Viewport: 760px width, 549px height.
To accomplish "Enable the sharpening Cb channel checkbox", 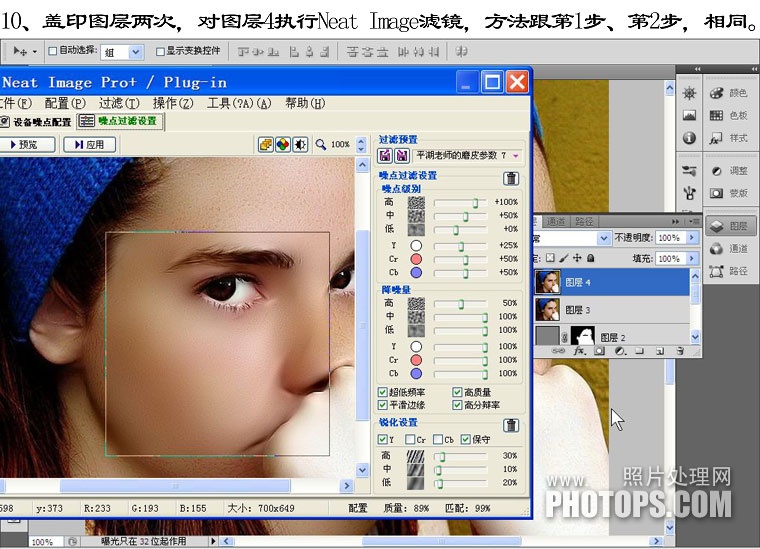I will (438, 439).
